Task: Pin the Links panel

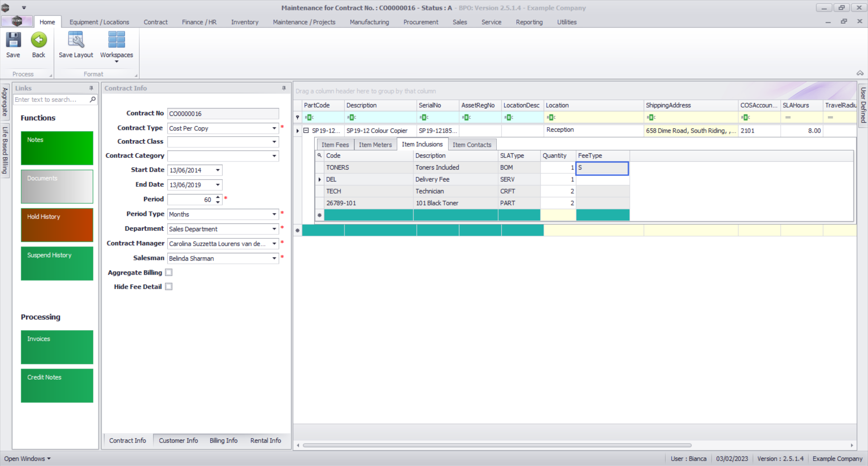Action: (x=91, y=88)
